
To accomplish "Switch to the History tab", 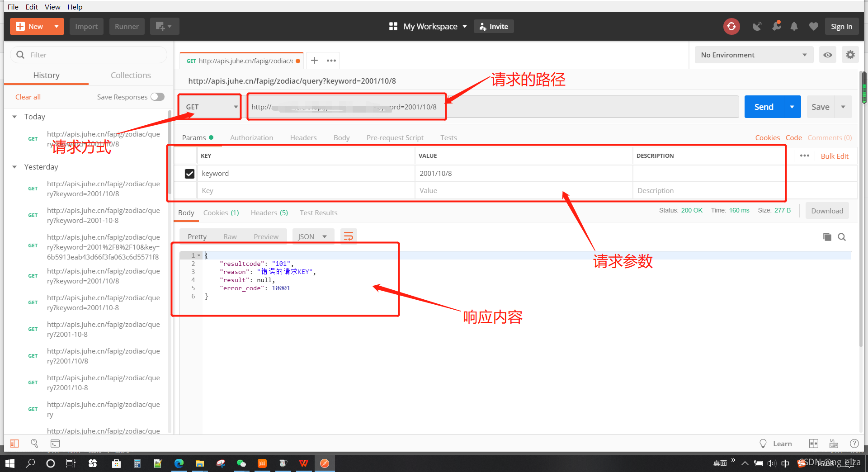I will [46, 75].
